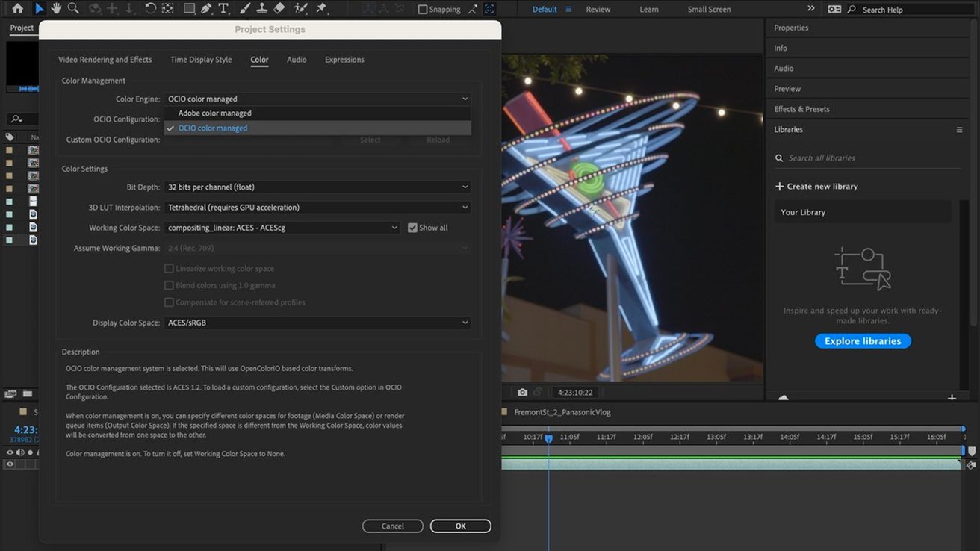Select the Clone Stamp tool
This screenshot has width=980, height=551.
coord(261,9)
